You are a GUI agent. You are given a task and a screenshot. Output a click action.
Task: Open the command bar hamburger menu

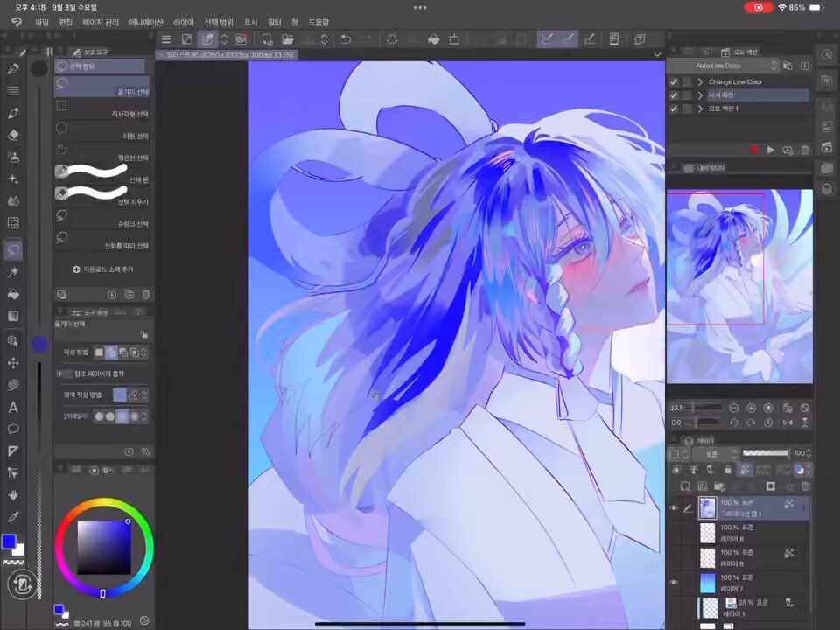click(x=166, y=39)
